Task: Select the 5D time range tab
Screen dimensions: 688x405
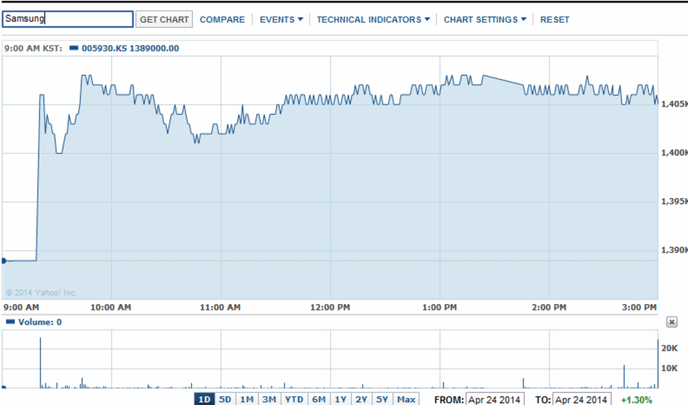Action: 225,399
